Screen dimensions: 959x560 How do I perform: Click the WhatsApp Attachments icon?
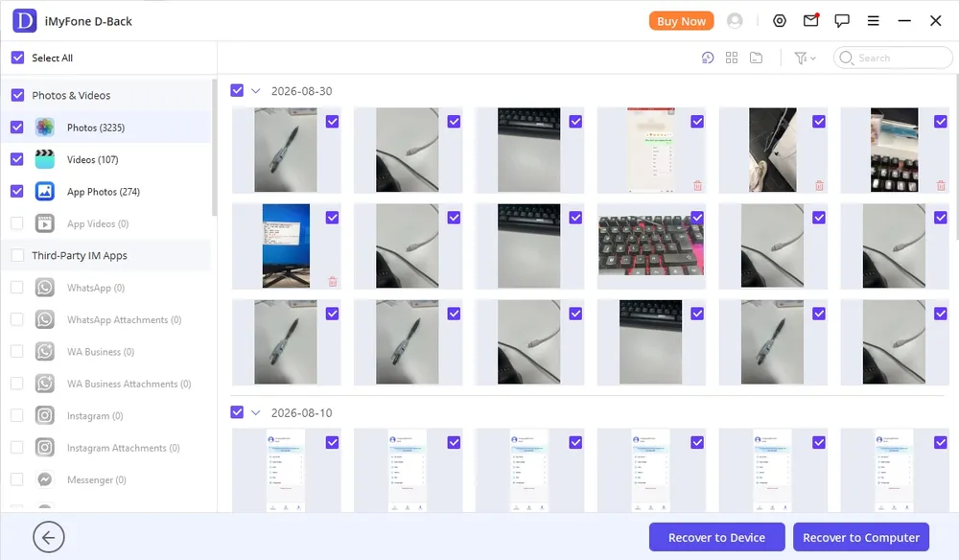coord(45,319)
